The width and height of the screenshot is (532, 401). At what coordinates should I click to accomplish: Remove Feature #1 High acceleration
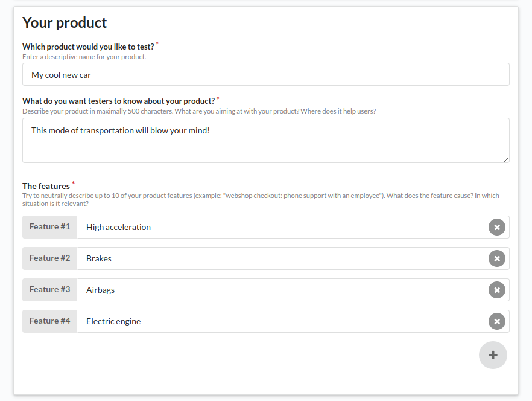point(497,227)
